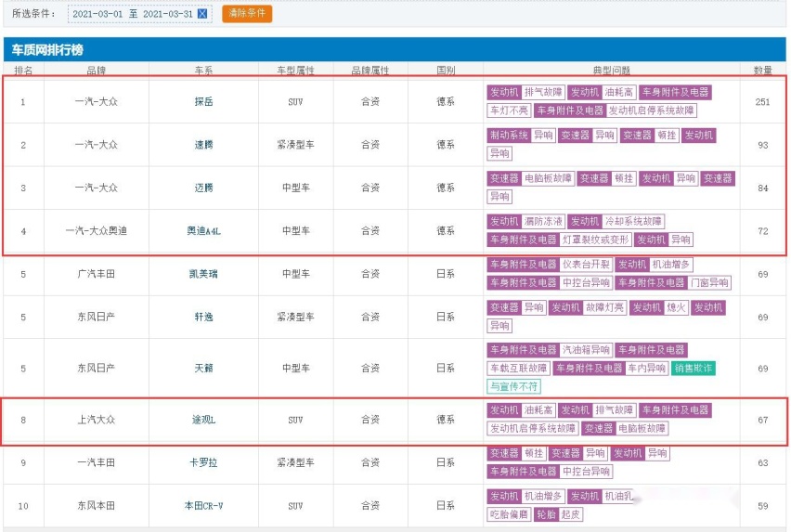Select 故障灯亮 tag in 轩逸 row
Image resolution: width=791 pixels, height=532 pixels.
[x=604, y=307]
